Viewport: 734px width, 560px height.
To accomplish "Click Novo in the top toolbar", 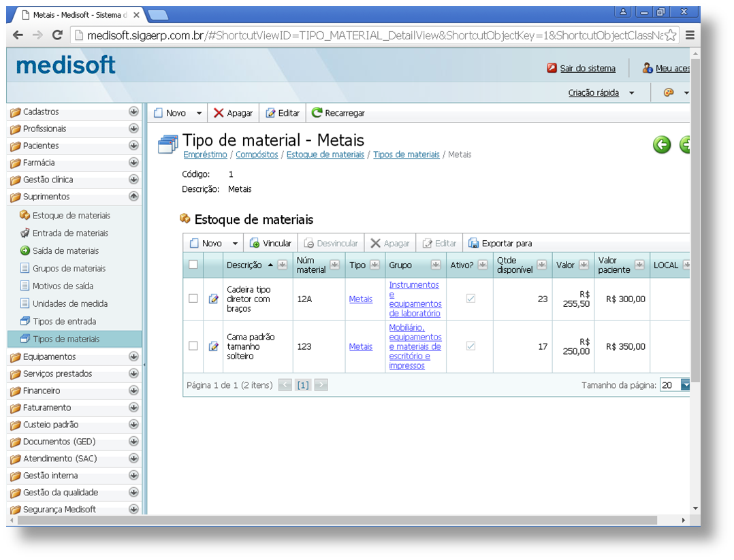I will point(170,113).
